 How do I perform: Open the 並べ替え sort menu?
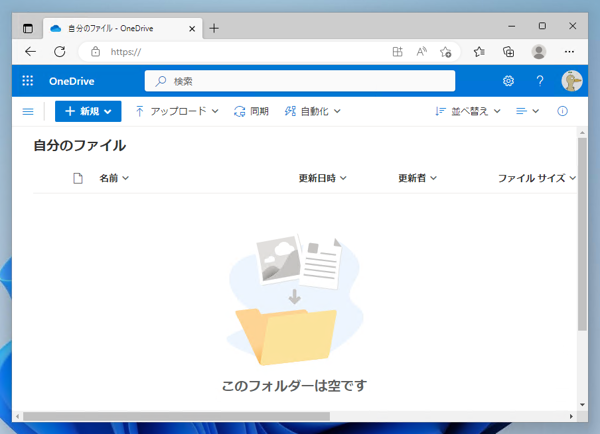468,111
